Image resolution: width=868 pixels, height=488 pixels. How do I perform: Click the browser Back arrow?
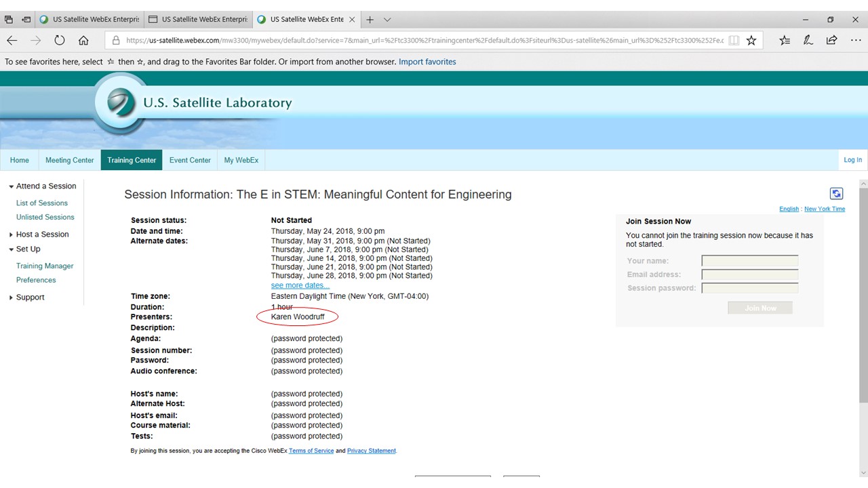(12, 41)
